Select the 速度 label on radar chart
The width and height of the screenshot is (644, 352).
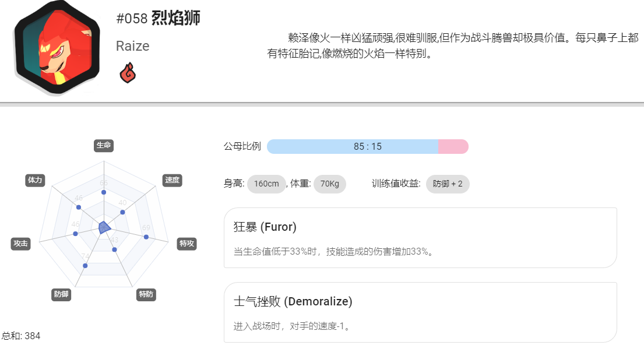(x=172, y=180)
